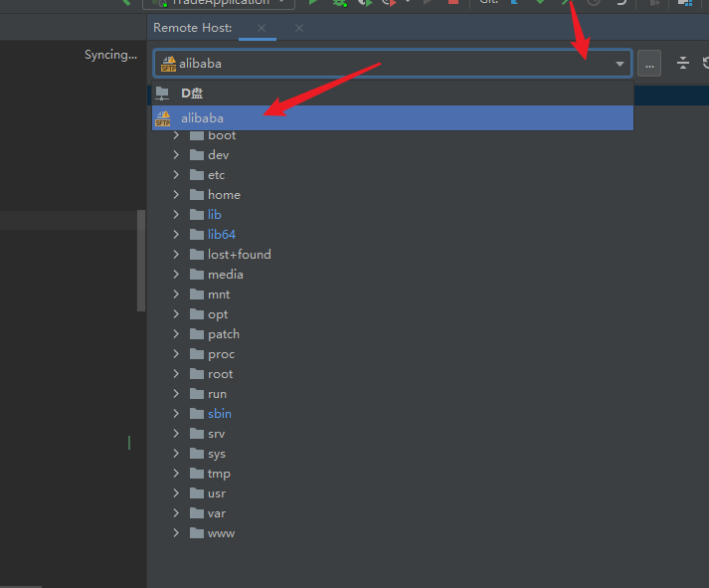Expand the var folder chevron
Screen dimensions: 709x588
pos(176,513)
